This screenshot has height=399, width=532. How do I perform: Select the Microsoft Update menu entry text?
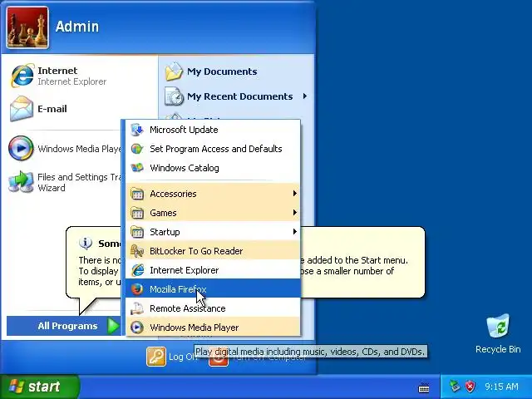coord(184,130)
